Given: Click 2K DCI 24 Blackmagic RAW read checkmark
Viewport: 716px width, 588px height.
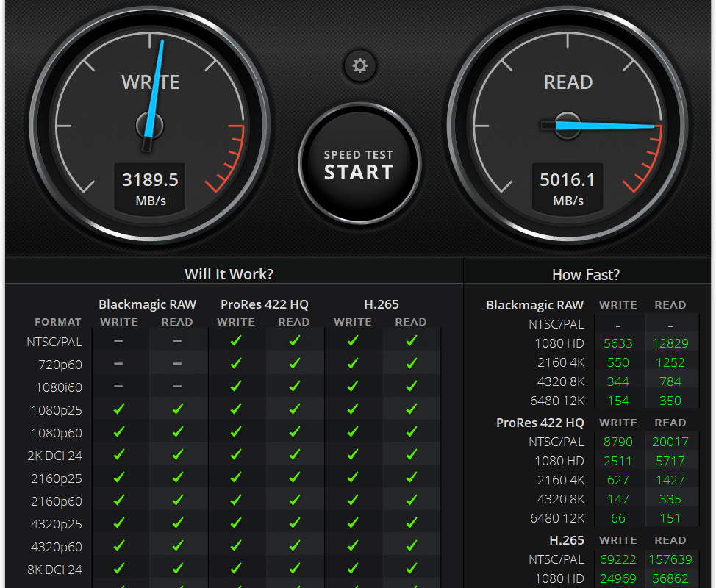Looking at the screenshot, I should pos(178,454).
